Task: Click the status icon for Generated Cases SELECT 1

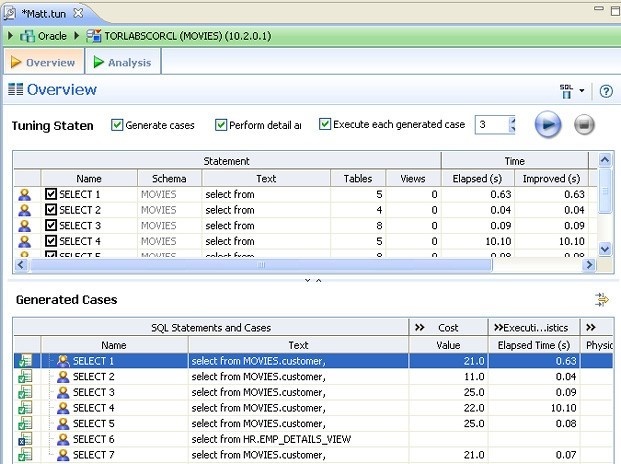Action: pos(25,361)
